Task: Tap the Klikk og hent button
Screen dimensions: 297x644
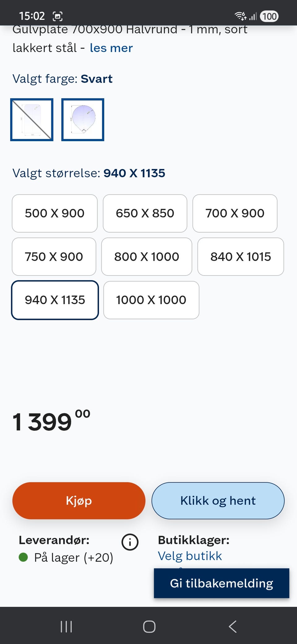Action: coord(218,501)
